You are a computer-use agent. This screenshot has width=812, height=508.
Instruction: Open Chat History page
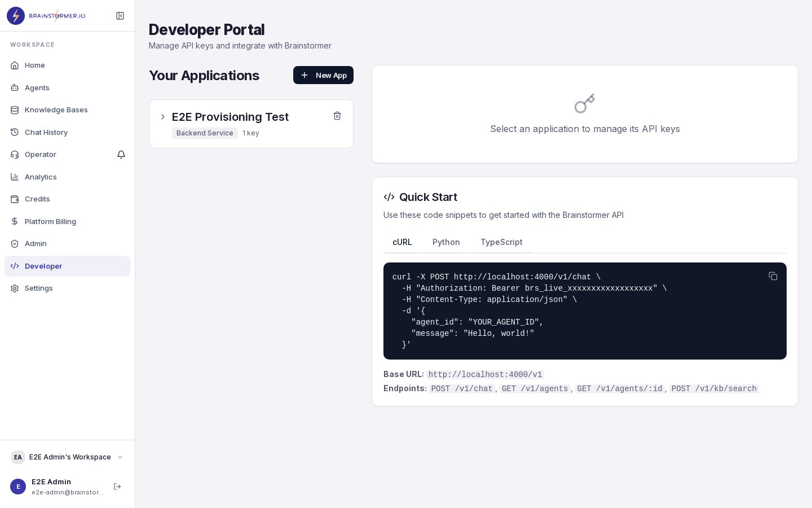67,132
